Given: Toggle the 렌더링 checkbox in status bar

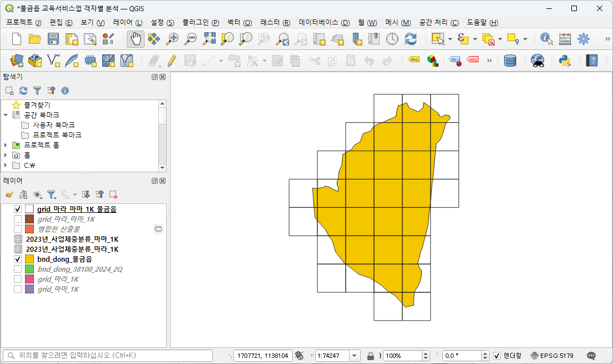Looking at the screenshot, I should (497, 356).
